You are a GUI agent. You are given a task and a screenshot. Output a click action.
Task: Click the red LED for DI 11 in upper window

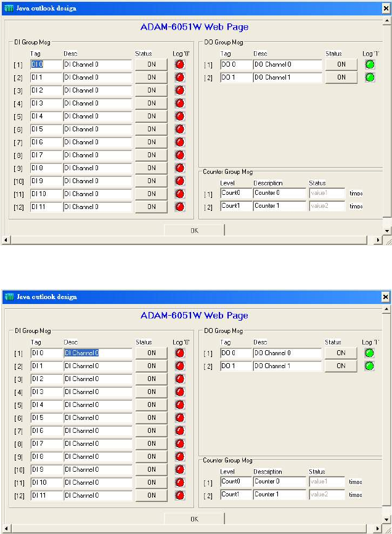pyautogui.click(x=180, y=207)
